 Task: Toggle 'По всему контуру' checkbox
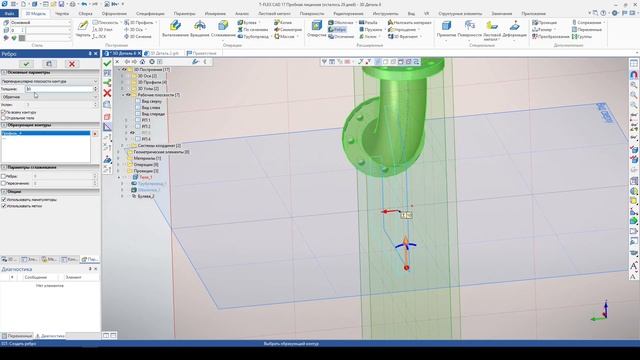tap(4, 112)
